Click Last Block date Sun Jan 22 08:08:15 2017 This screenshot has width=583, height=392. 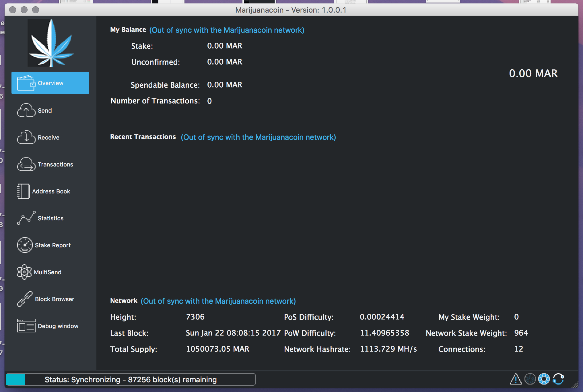(233, 333)
